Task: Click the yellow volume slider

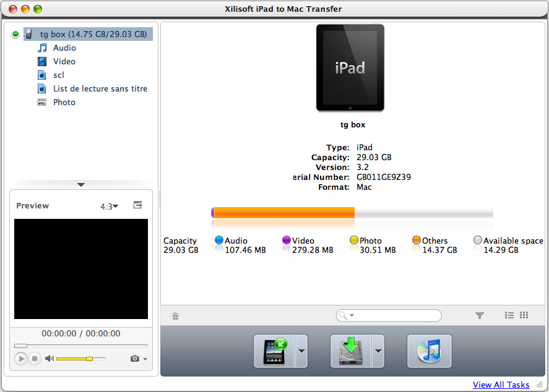Action: (x=81, y=359)
